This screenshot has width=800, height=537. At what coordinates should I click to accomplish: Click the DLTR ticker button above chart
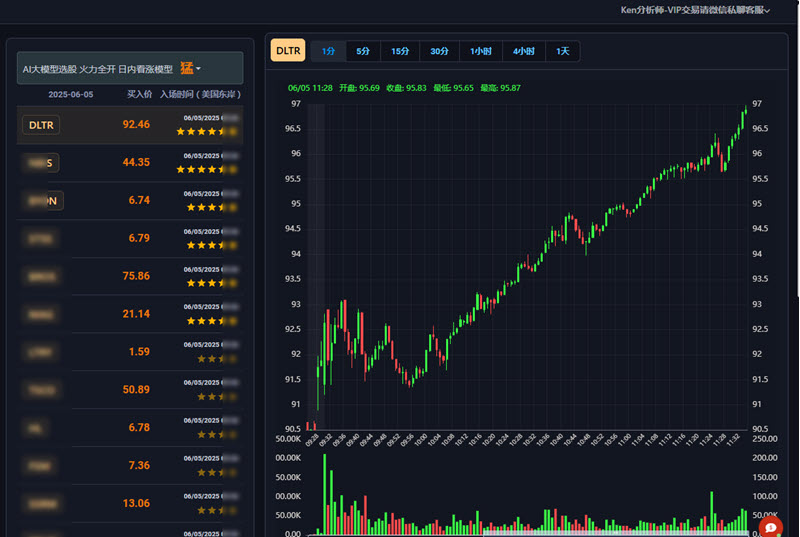pos(288,50)
